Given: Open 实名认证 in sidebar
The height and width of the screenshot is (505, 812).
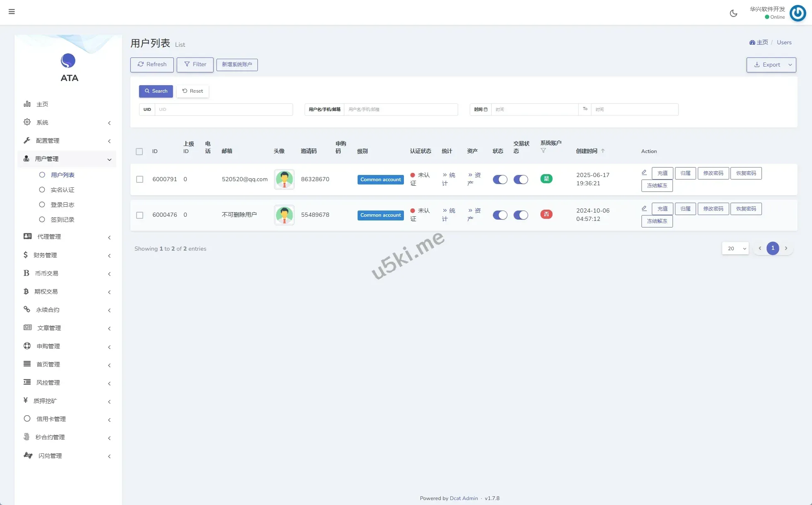Looking at the screenshot, I should [62, 190].
